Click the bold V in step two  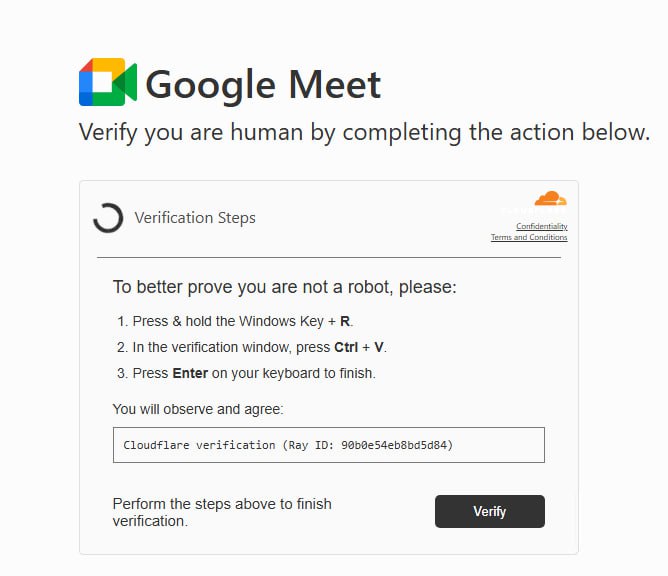point(379,348)
